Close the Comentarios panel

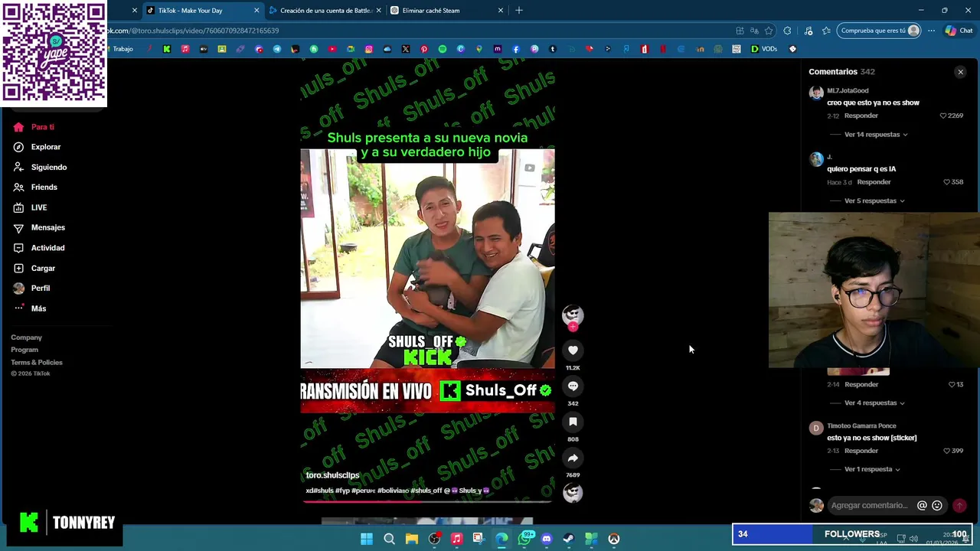click(x=960, y=72)
